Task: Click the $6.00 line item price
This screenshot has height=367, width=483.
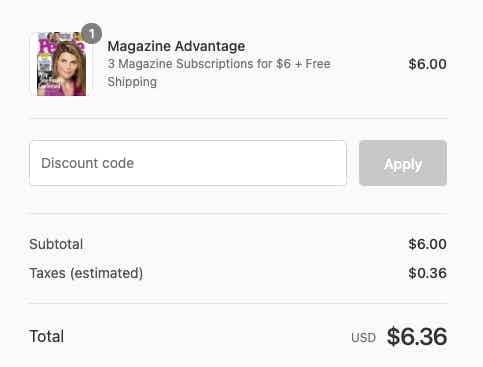Action: tap(427, 64)
